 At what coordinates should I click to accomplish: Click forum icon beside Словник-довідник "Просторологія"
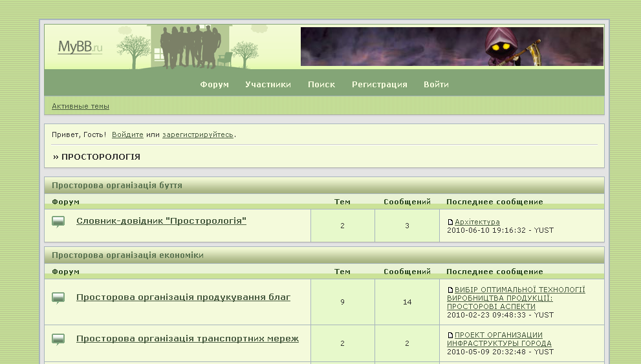58,222
